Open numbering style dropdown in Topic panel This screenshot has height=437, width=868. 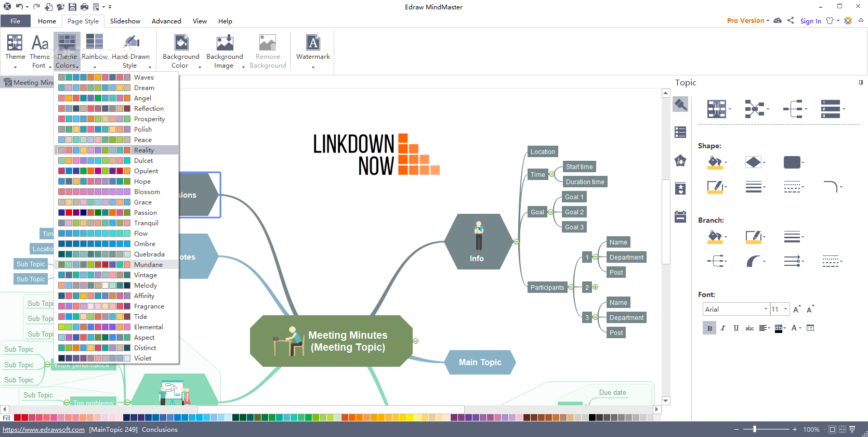832,109
